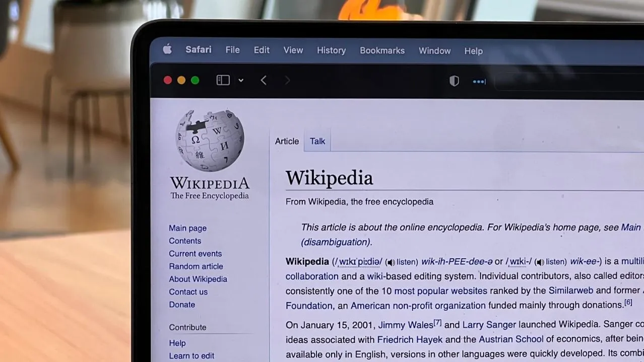Viewport: 644px width, 362px height.
Task: Open the Help link under Contribute
Action: 177,343
